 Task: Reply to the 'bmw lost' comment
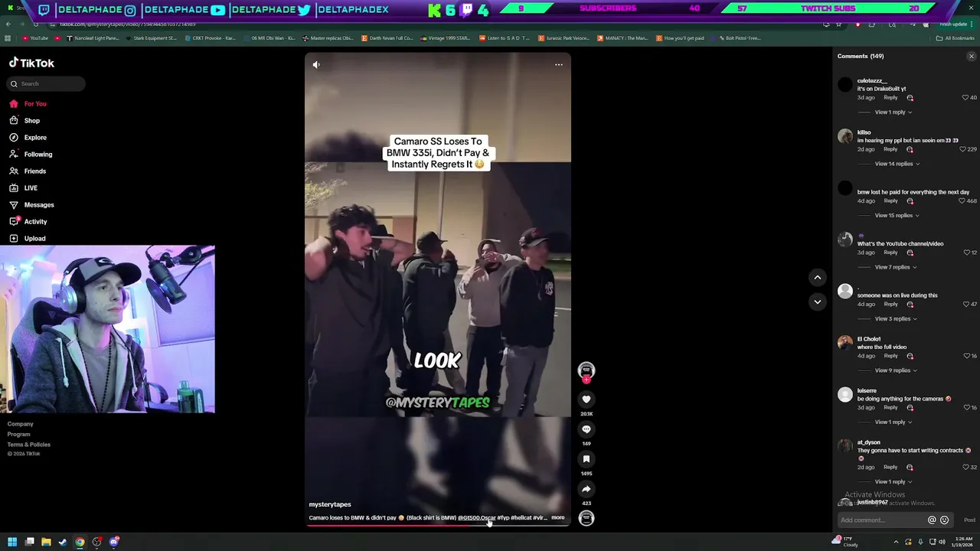890,201
